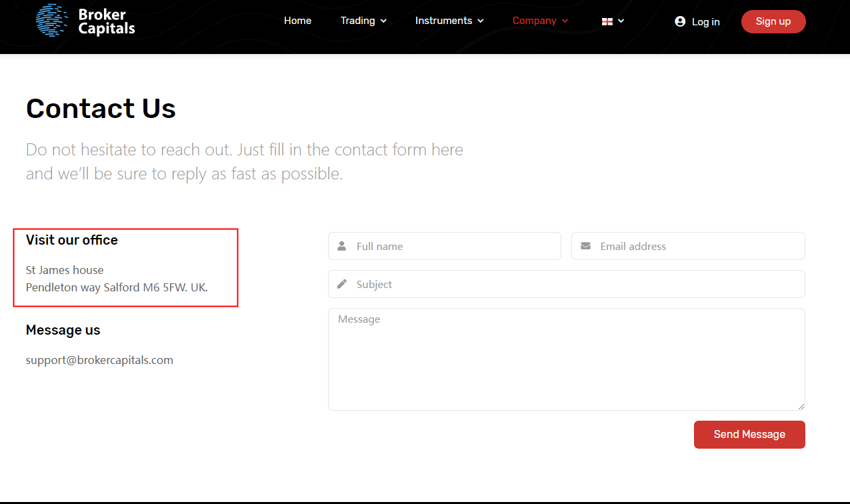Click the envelope icon in Email field
Screen dimensions: 850x504
coord(585,246)
